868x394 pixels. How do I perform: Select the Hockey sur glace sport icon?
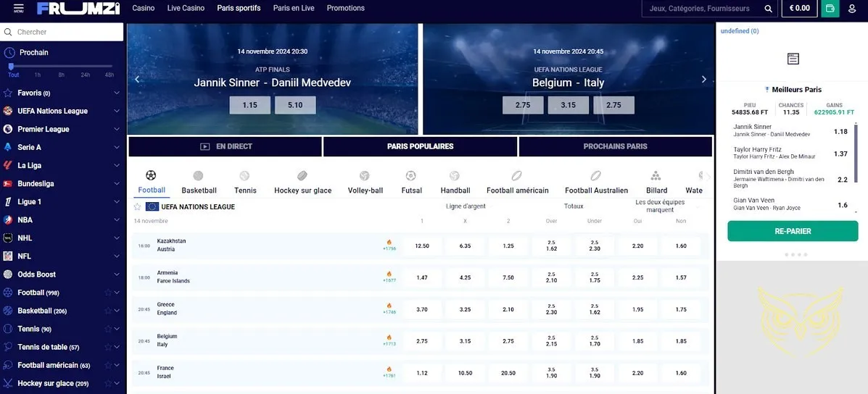302,176
